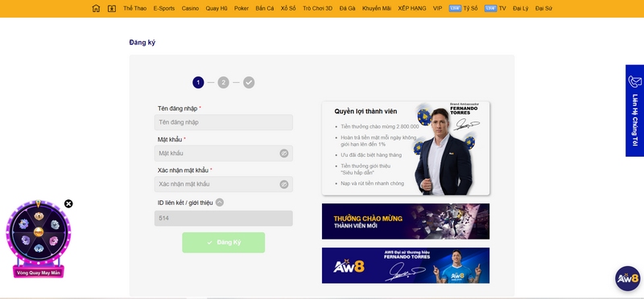
Task: Collapse the ID liên kết / giới thiệu section
Action: pos(220,203)
